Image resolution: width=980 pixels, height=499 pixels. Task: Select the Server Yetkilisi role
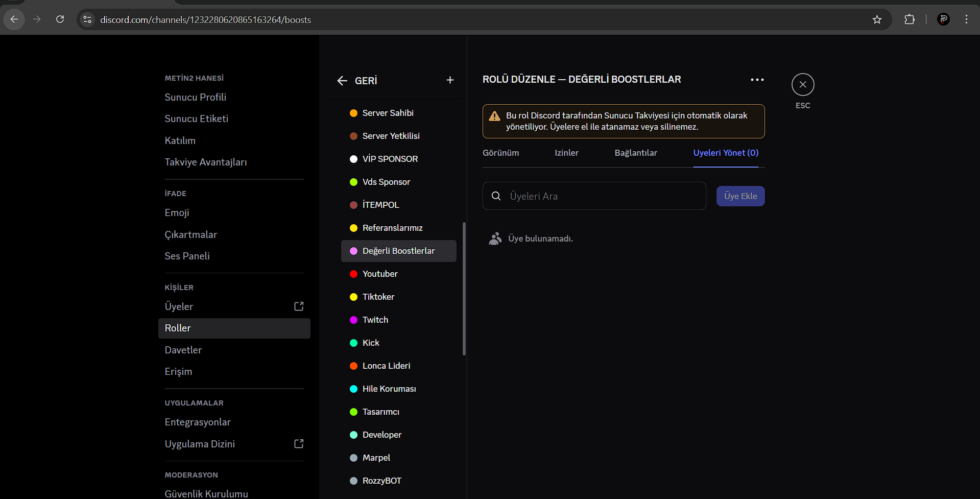399,136
